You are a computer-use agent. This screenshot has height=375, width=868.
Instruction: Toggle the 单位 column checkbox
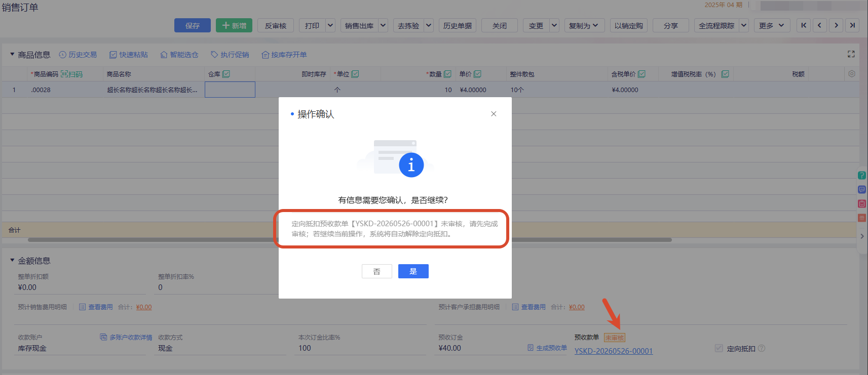(x=355, y=74)
